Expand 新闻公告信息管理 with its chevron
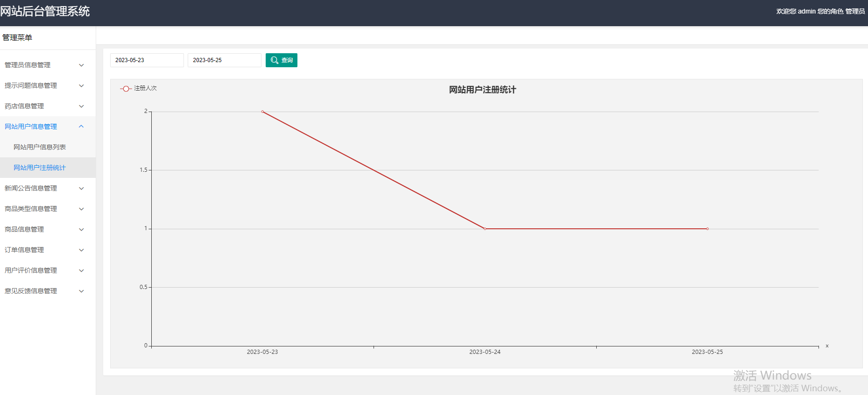Image resolution: width=868 pixels, height=395 pixels. (81, 188)
